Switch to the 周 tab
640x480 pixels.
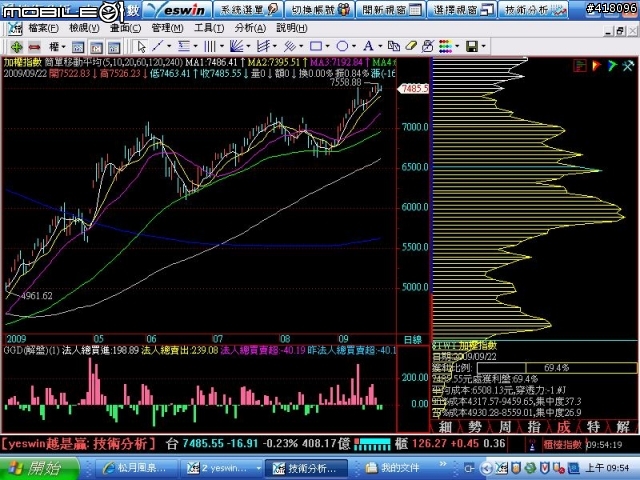[504, 427]
